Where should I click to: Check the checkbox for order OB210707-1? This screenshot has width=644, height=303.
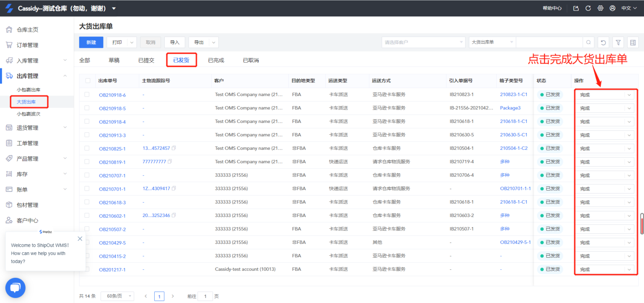click(x=88, y=175)
